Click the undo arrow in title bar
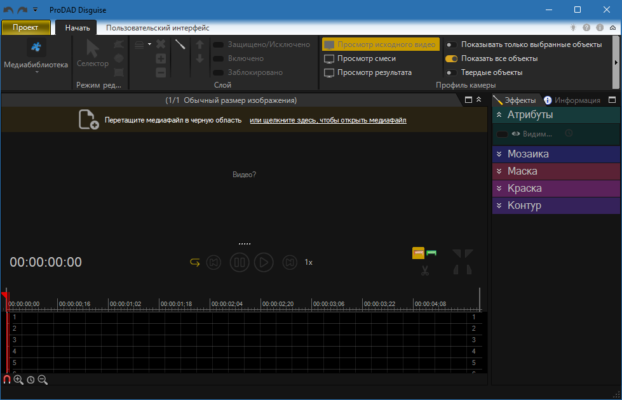Screen dimensions: 622x400 tap(8, 10)
